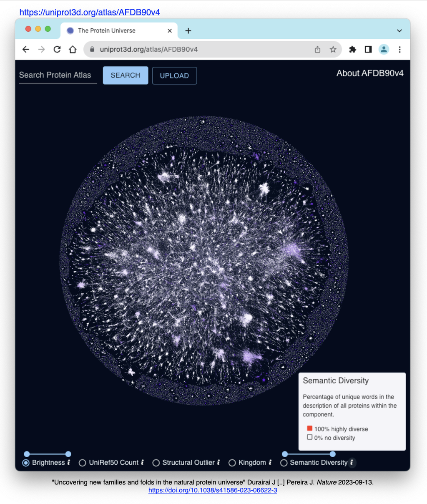This screenshot has height=504, width=427.
Task: Open About AFDB90v4 link
Action: [370, 73]
